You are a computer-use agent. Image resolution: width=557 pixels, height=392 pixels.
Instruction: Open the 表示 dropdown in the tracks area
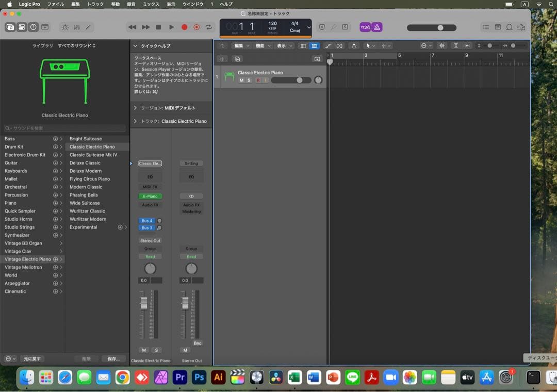(283, 46)
